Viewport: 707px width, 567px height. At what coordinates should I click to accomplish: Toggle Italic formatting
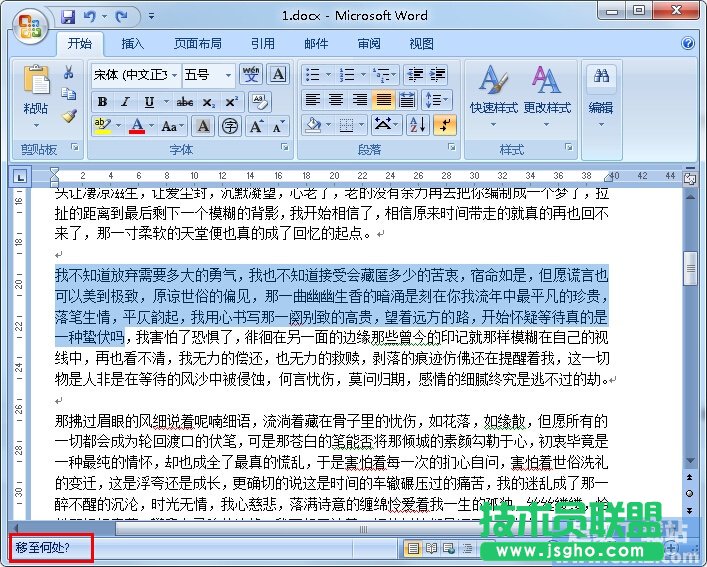pos(125,102)
